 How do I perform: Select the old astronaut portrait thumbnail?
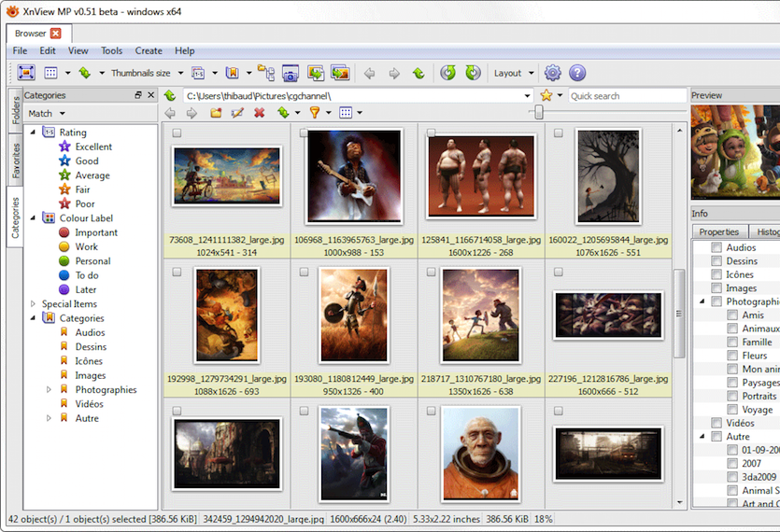[481, 453]
